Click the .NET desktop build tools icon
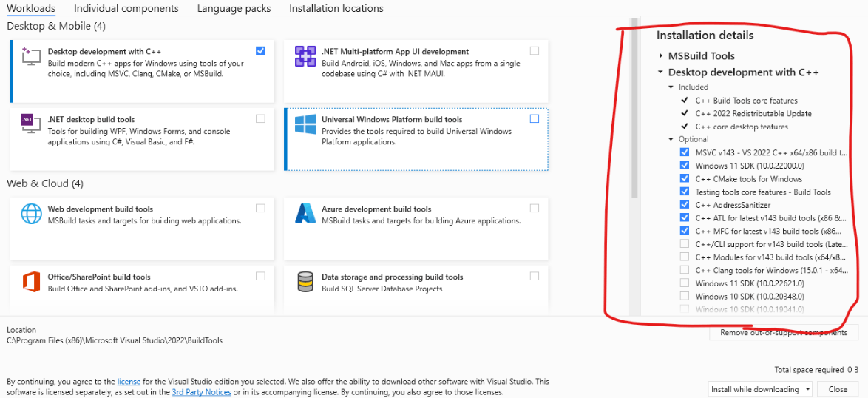 pyautogui.click(x=30, y=124)
